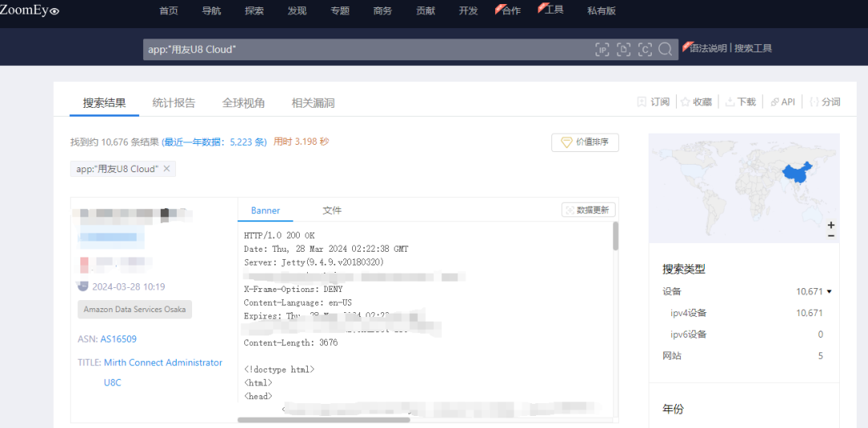868x428 pixels.
Task: Click the ICO search icon in search bar
Action: pos(624,49)
